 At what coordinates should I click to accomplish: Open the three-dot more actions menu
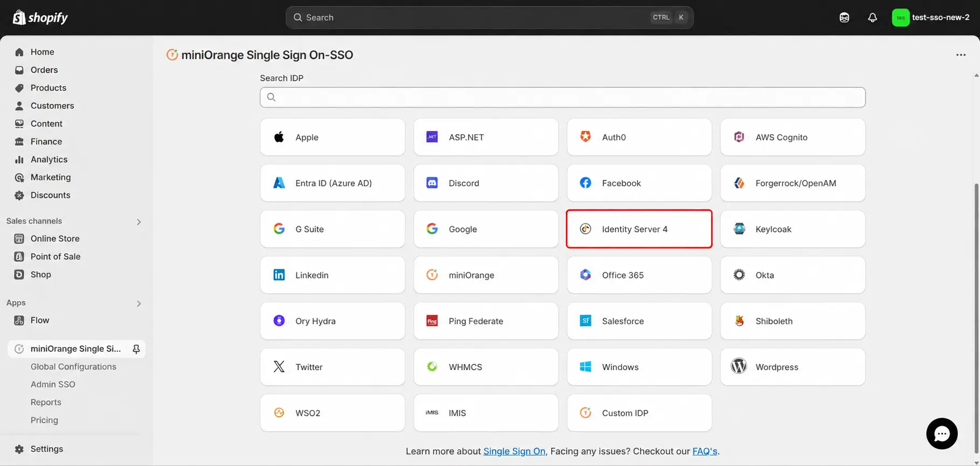tap(961, 55)
